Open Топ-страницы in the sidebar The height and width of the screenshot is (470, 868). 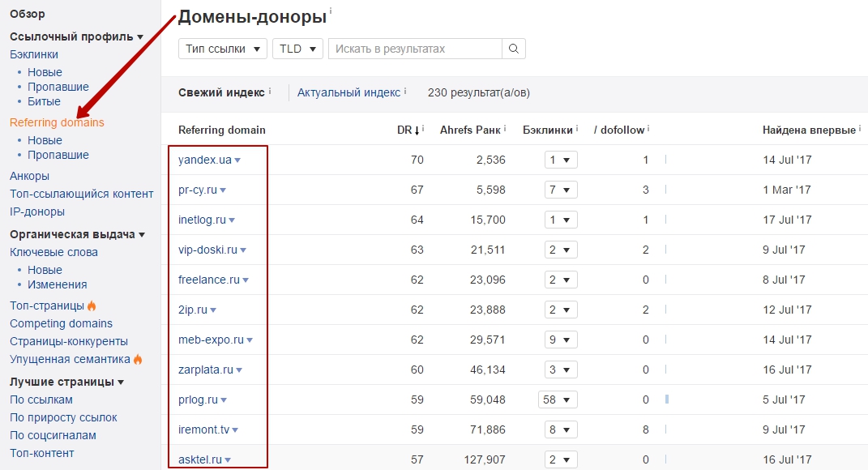click(x=47, y=305)
